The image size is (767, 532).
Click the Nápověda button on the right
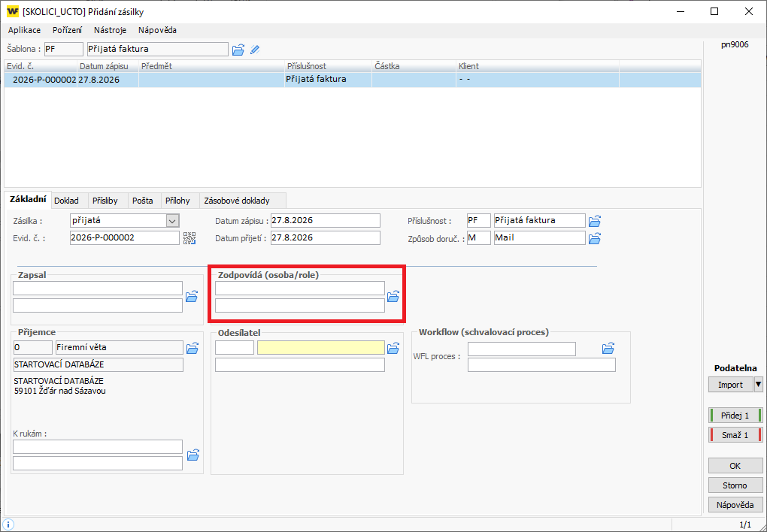pos(735,505)
